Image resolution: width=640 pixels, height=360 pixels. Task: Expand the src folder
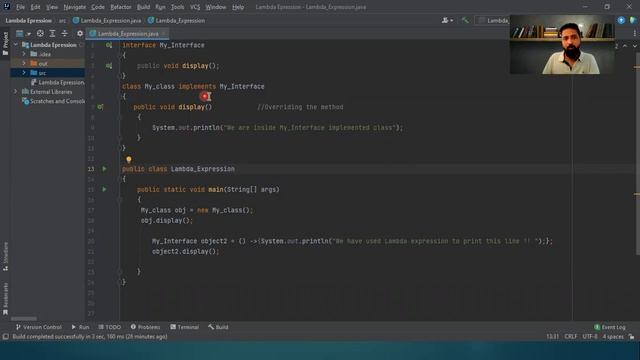pyautogui.click(x=24, y=73)
